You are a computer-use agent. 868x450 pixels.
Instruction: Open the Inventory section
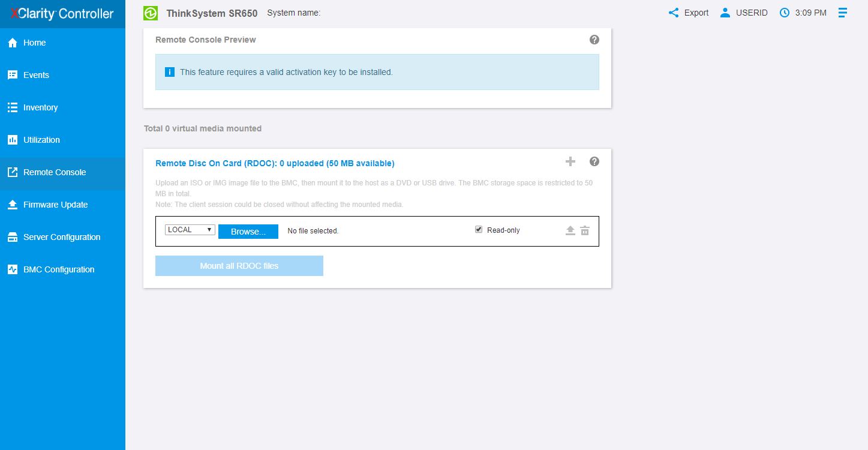pyautogui.click(x=62, y=107)
